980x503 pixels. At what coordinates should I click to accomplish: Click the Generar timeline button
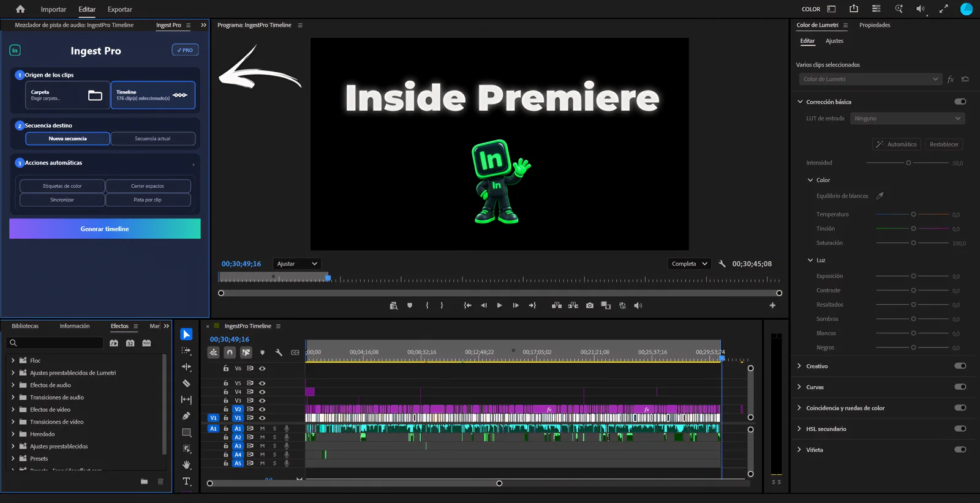pyautogui.click(x=105, y=229)
